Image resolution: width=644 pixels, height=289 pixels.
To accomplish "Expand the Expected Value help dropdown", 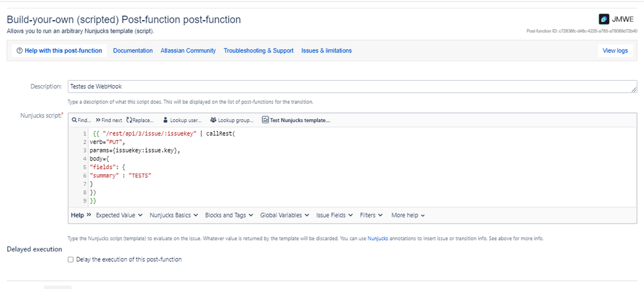I will 119,215.
